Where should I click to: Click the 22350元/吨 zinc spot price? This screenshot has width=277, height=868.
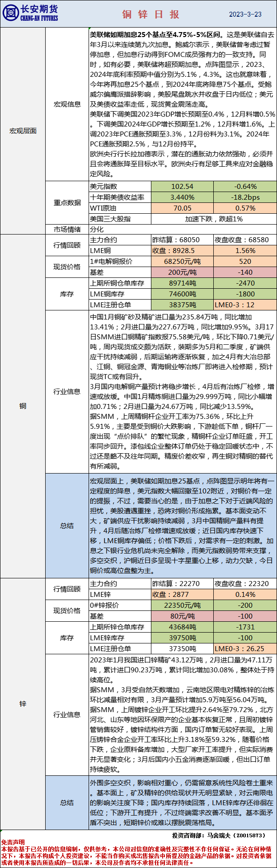[x=182, y=605]
